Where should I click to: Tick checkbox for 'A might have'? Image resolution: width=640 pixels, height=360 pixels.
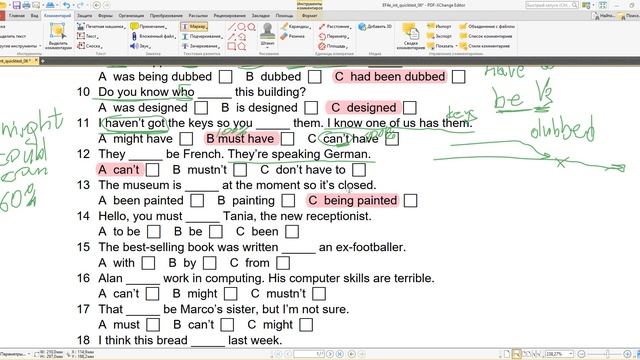186,139
